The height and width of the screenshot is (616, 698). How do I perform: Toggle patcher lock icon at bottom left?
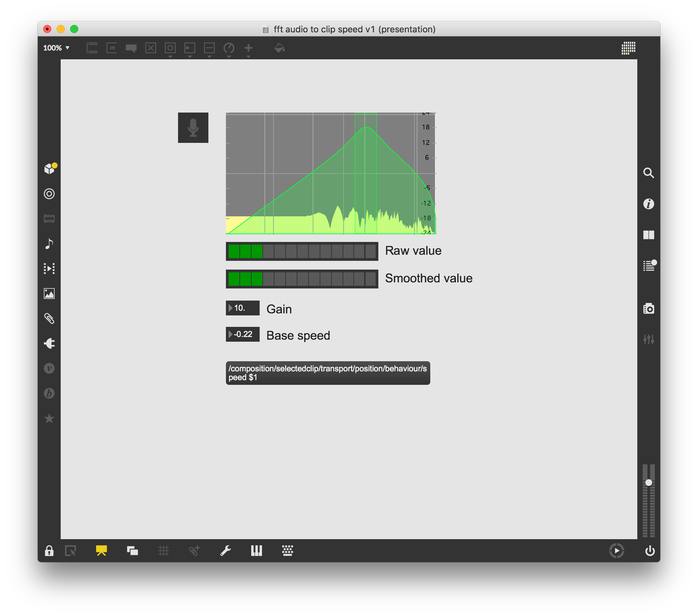point(49,551)
